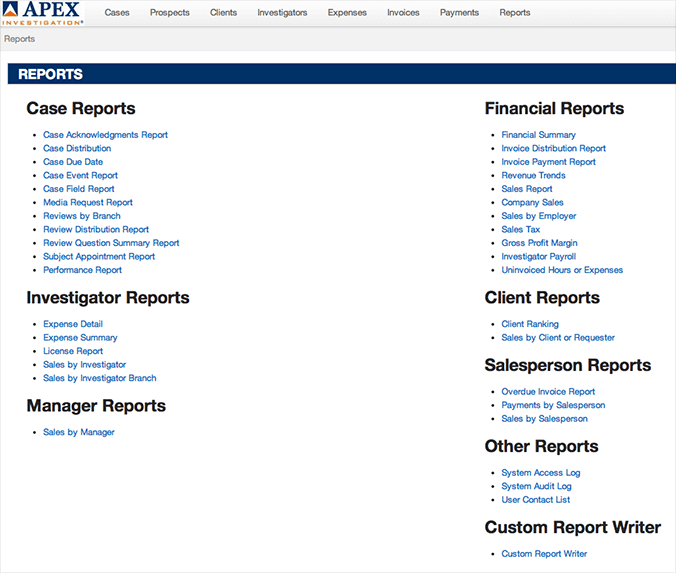The image size is (676, 573).
Task: Launch the Custom Report Writer link
Action: 544,553
